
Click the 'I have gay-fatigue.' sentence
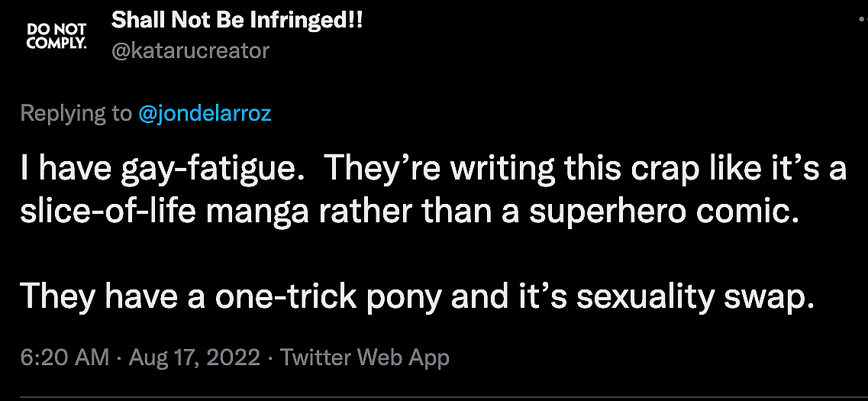click(156, 169)
